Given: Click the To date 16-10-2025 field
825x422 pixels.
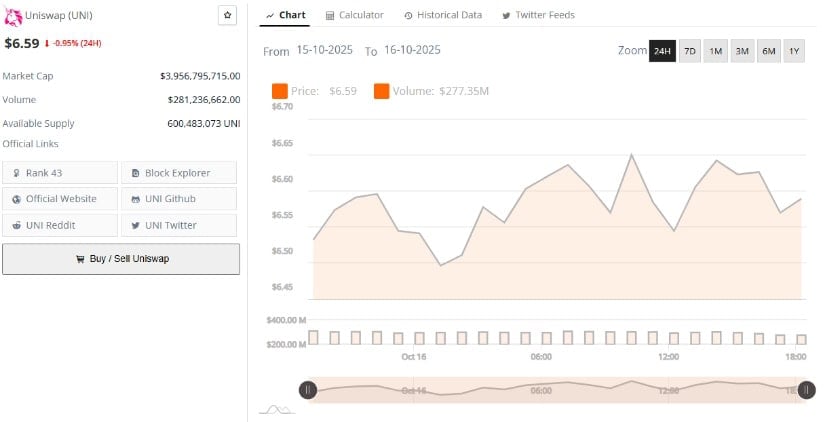Looking at the screenshot, I should (x=411, y=50).
